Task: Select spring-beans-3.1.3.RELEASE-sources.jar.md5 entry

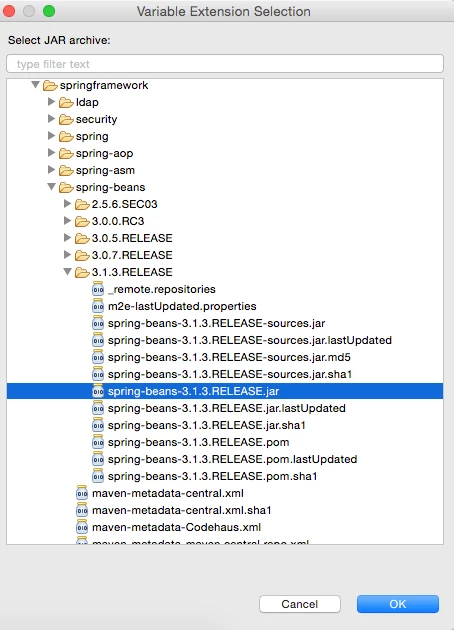Action: coord(229,357)
